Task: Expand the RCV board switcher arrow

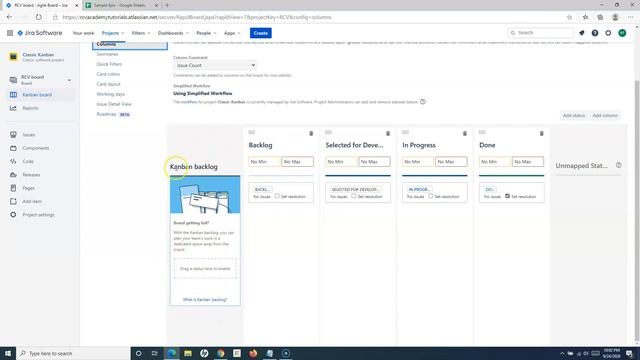Action: click(x=69, y=80)
